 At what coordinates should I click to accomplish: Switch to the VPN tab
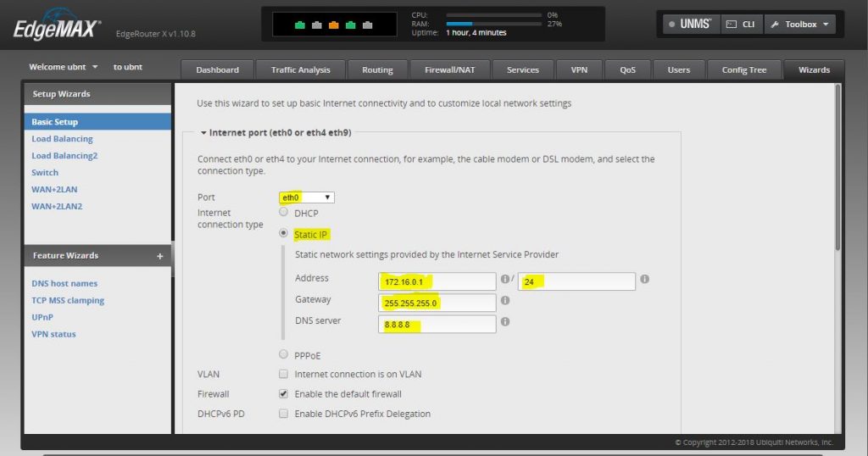(579, 70)
